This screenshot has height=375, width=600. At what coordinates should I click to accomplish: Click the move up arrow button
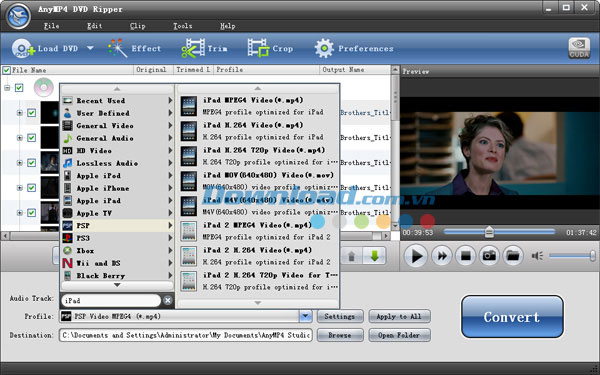(x=351, y=256)
